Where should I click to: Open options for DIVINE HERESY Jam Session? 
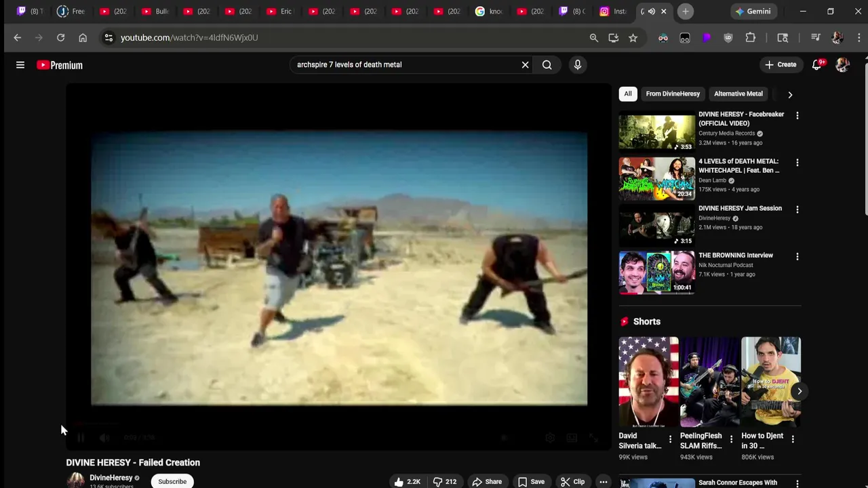(797, 209)
